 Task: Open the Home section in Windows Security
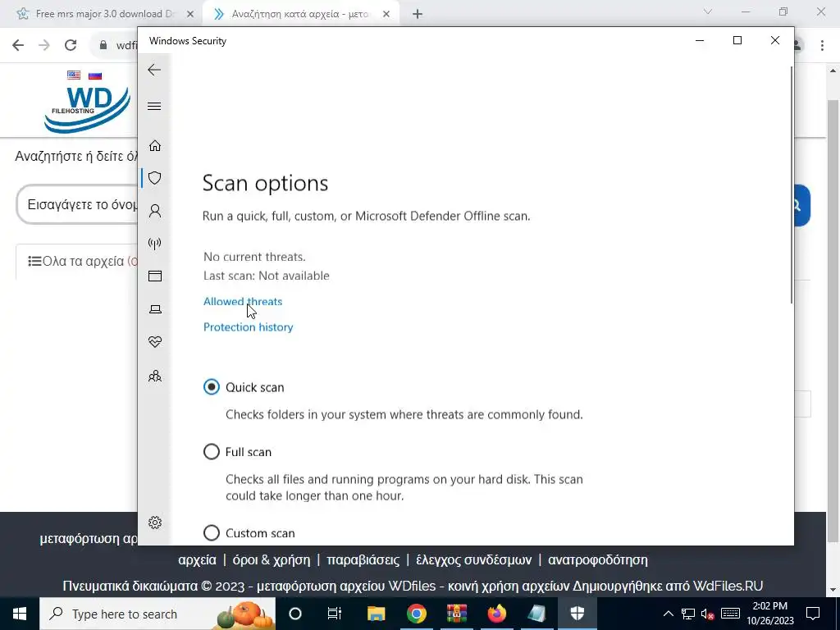point(155,146)
